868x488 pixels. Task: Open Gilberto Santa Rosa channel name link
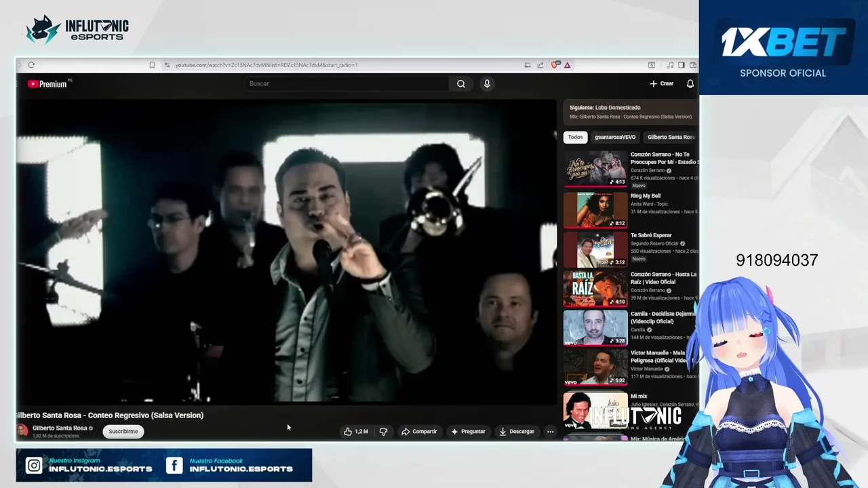[x=60, y=428]
